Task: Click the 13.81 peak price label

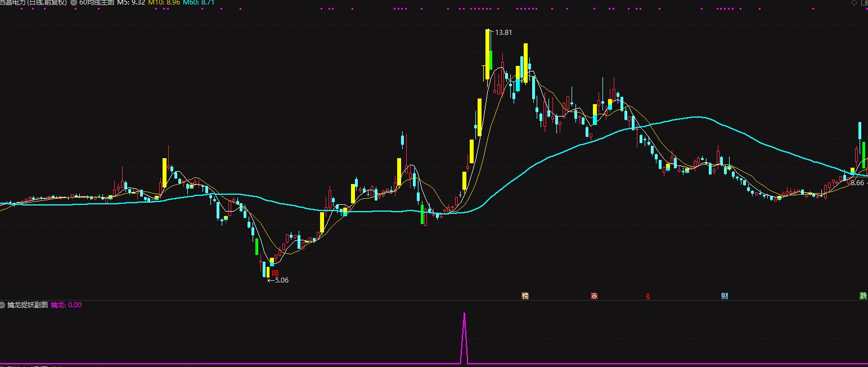Action: (x=503, y=33)
